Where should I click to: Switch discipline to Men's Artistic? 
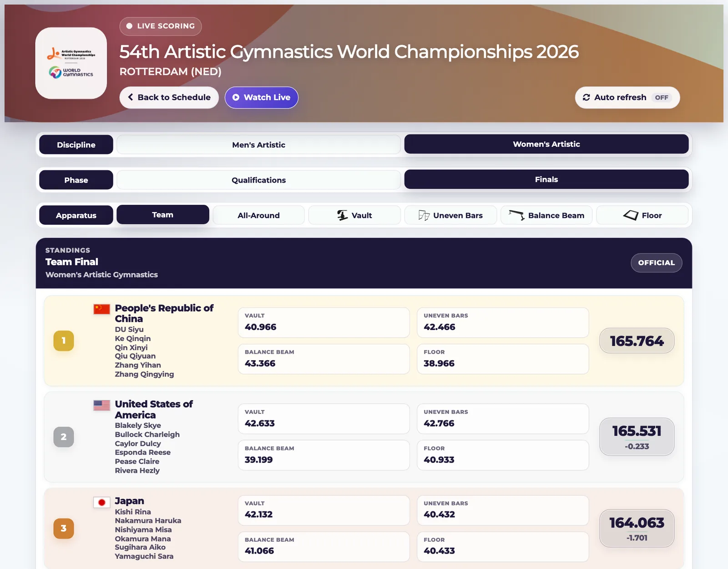pyautogui.click(x=258, y=145)
